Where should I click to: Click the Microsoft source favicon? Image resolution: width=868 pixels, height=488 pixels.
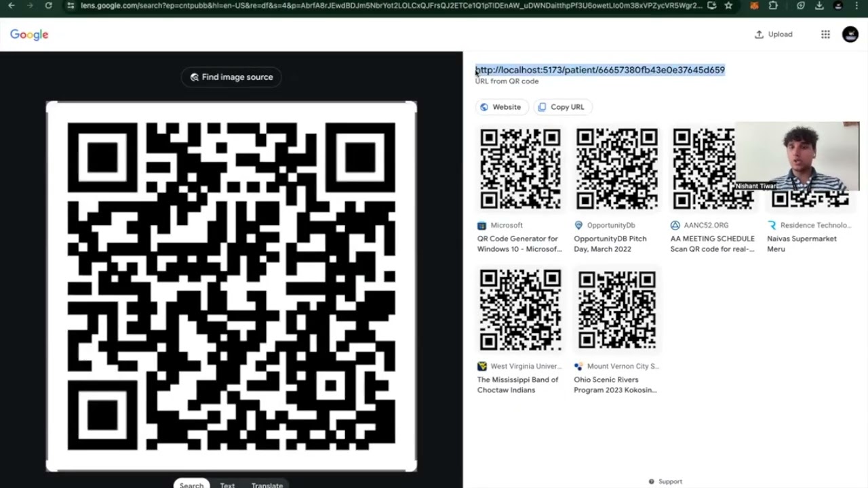pyautogui.click(x=482, y=225)
